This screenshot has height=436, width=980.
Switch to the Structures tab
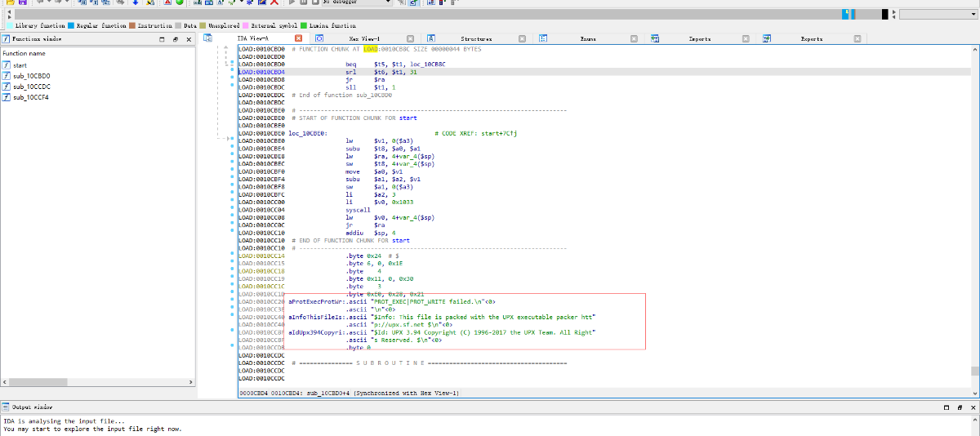point(476,38)
